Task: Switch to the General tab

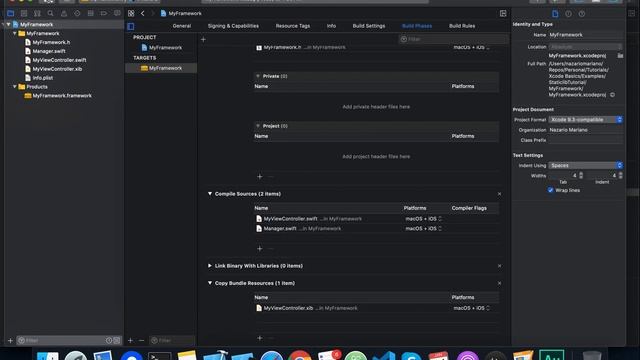Action: pyautogui.click(x=182, y=26)
